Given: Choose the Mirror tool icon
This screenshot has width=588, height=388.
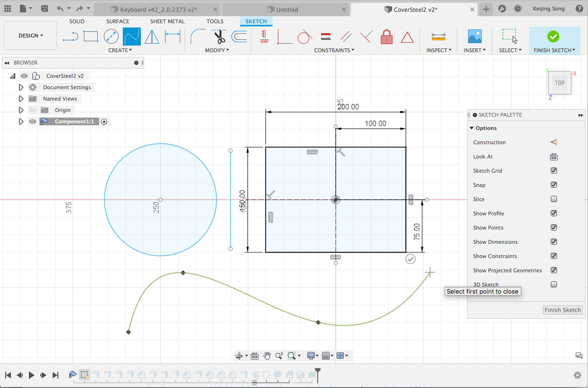Looking at the screenshot, I should coord(152,37).
